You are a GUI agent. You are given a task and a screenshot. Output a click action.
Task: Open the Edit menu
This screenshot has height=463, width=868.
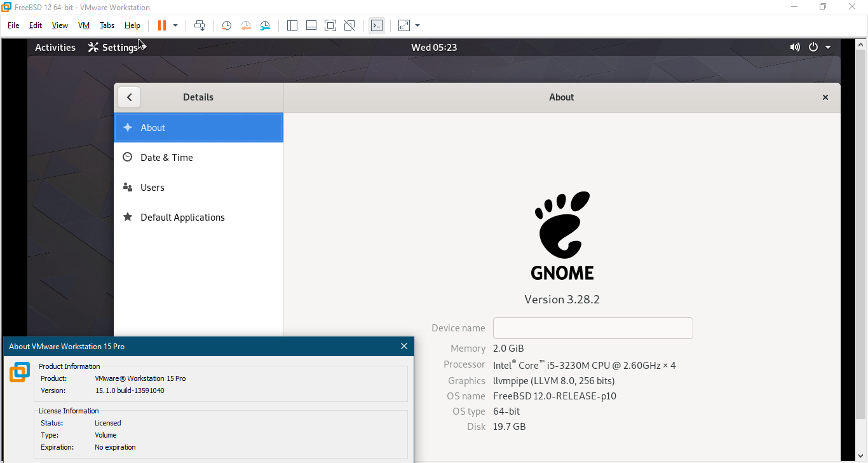click(36, 25)
